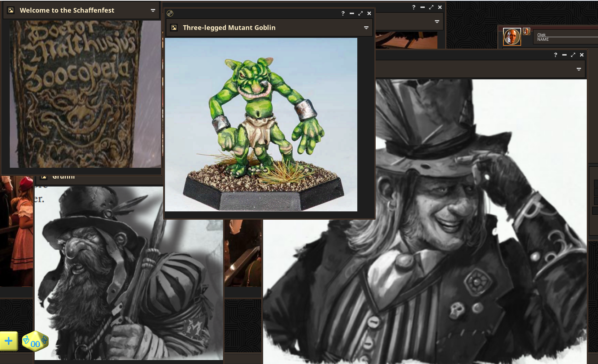Screen dimensions: 598x364
Task: Toggle full size on the top-hat man portrait window
Action: click(x=573, y=55)
